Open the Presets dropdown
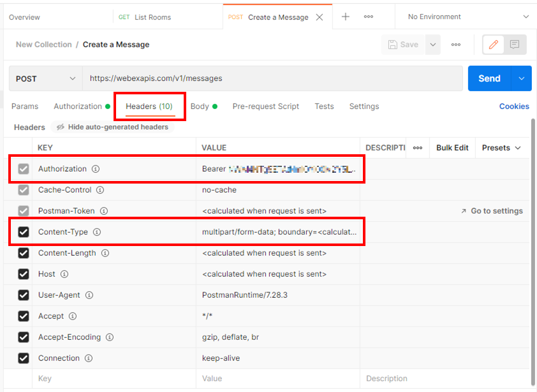Image resolution: width=537 pixels, height=392 pixels. (x=501, y=148)
